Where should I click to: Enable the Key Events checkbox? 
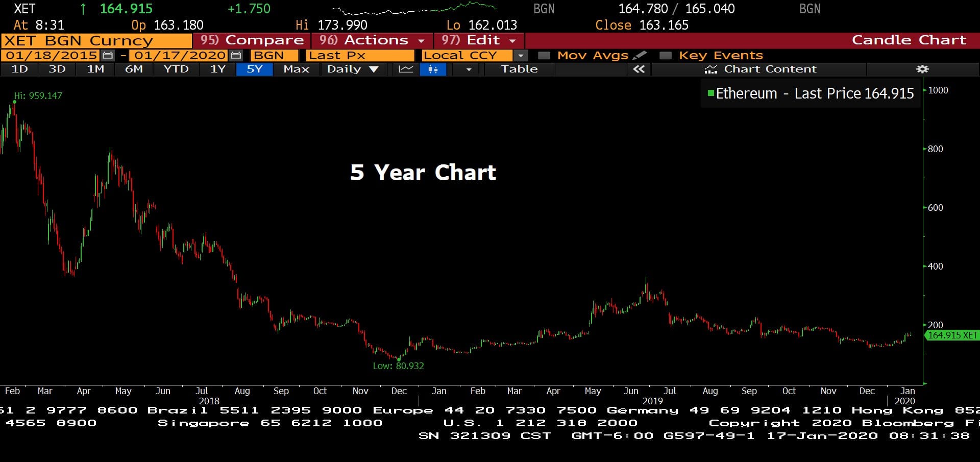pyautogui.click(x=666, y=55)
